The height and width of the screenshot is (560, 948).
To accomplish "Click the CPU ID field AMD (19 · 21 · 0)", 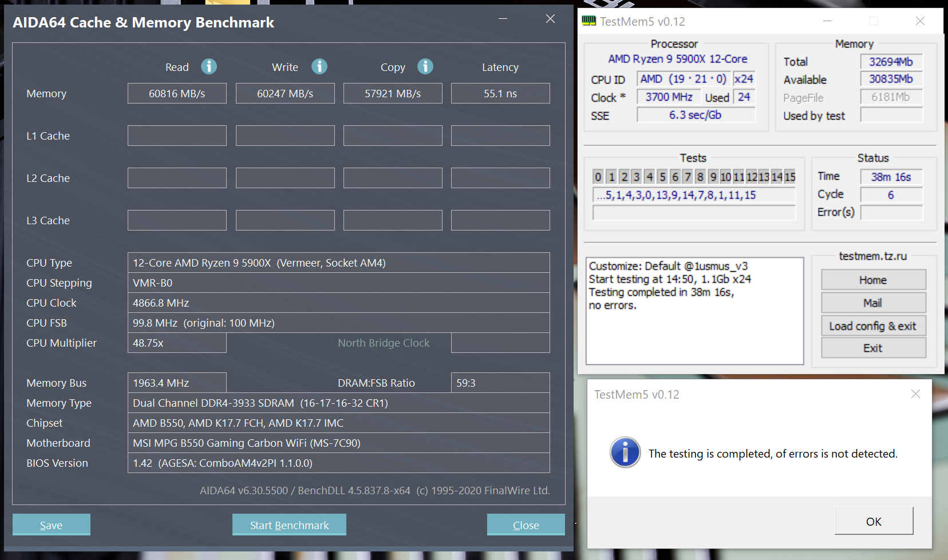I will (684, 79).
